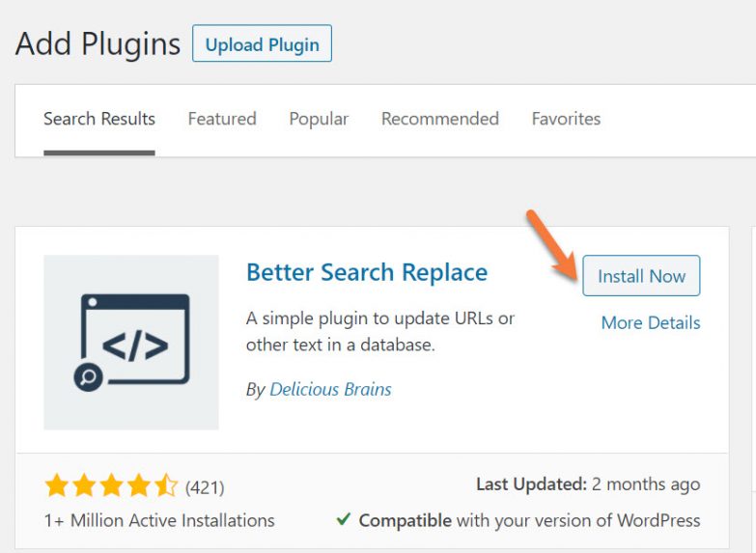Image resolution: width=756 pixels, height=553 pixels.
Task: Click the (421) ratings count
Action: tap(205, 486)
